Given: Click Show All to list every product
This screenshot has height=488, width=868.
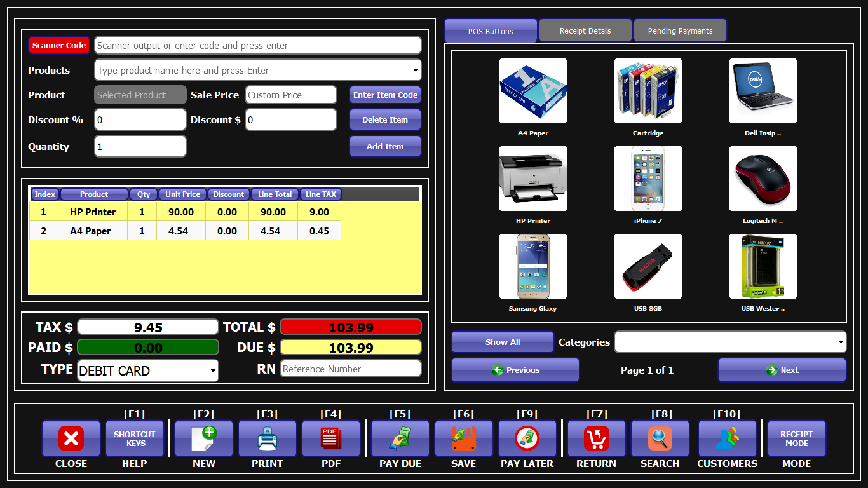Looking at the screenshot, I should click(x=502, y=342).
